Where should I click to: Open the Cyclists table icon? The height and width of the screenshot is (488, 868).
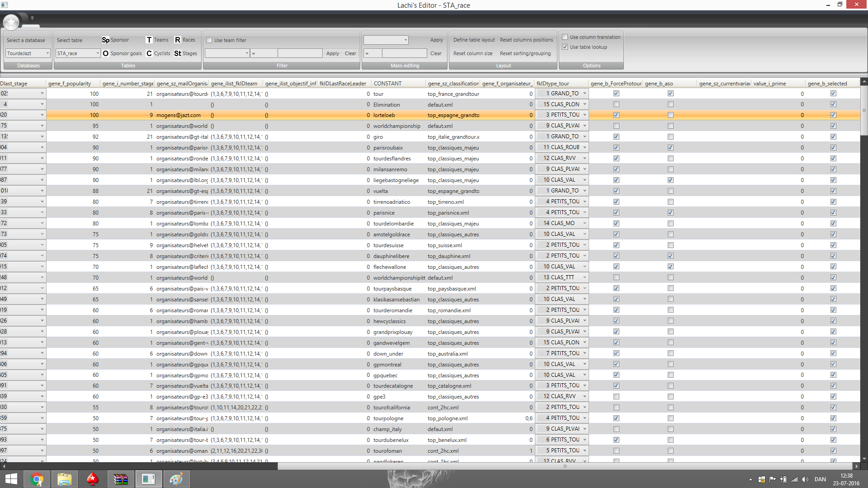pos(149,53)
